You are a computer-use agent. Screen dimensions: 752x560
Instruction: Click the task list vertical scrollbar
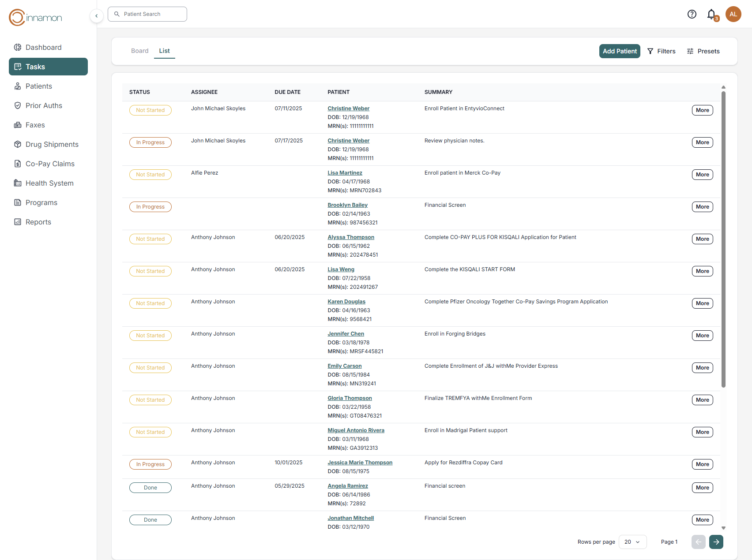[x=723, y=238]
